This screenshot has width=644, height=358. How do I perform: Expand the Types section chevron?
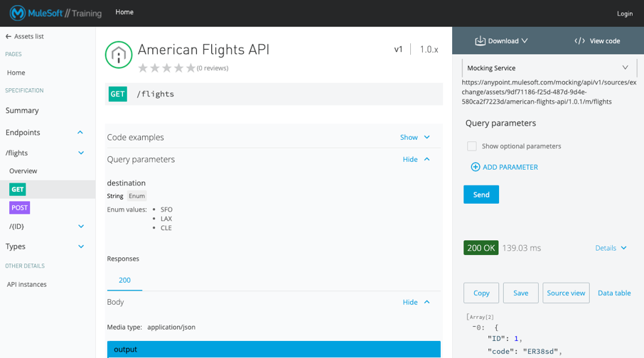pos(81,246)
